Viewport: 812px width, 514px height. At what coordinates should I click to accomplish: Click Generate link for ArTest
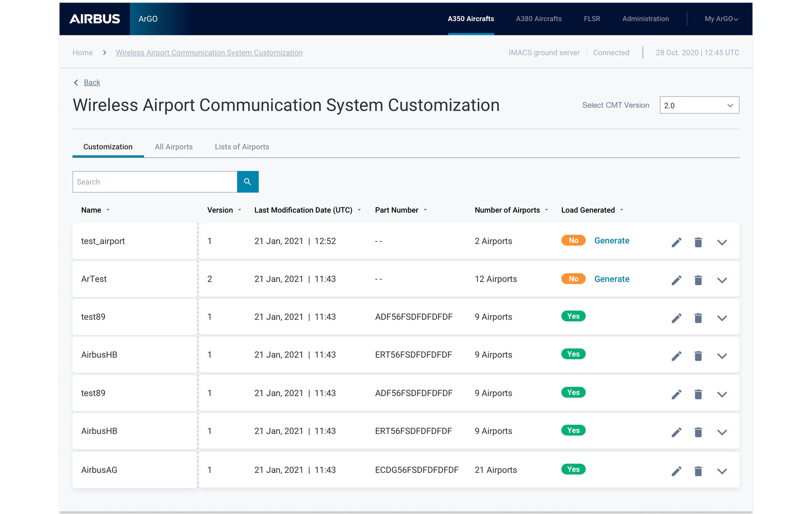click(x=612, y=279)
